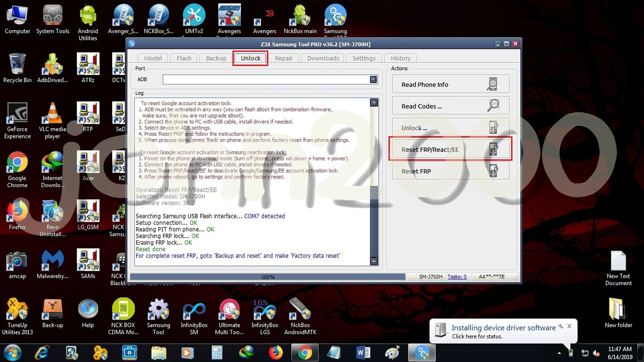Click 'Click here for status' in driver notification
Screen dimensions: 644x362
[477, 336]
